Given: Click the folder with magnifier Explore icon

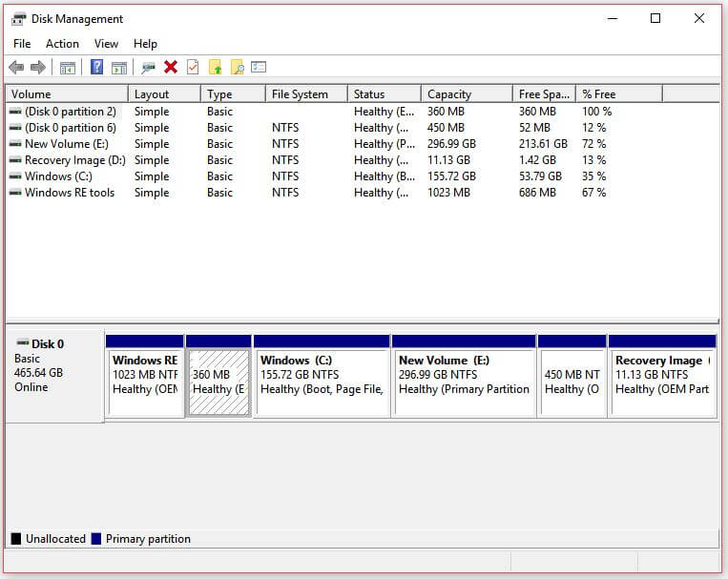Looking at the screenshot, I should pos(238,68).
